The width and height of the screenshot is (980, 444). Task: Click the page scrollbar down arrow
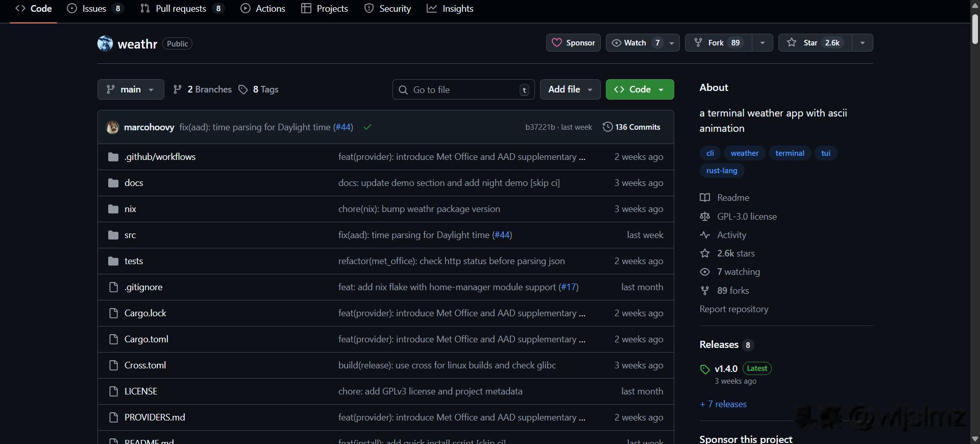(975, 439)
